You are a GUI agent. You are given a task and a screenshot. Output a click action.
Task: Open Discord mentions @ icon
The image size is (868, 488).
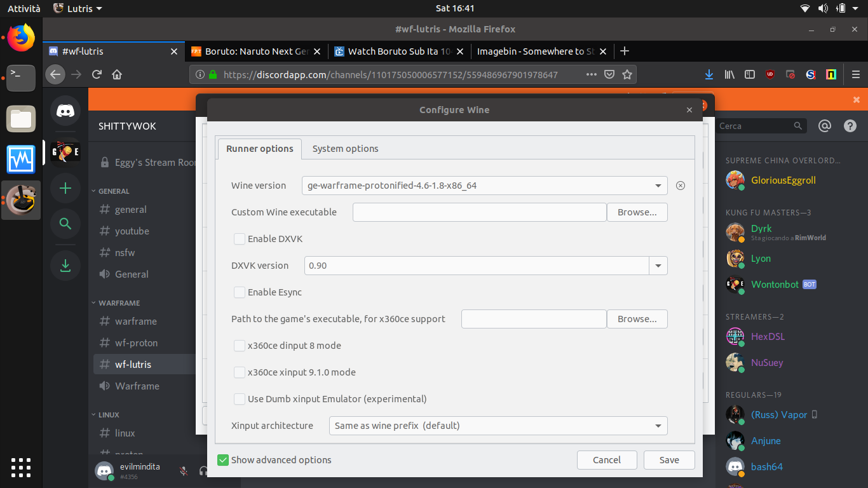click(825, 126)
